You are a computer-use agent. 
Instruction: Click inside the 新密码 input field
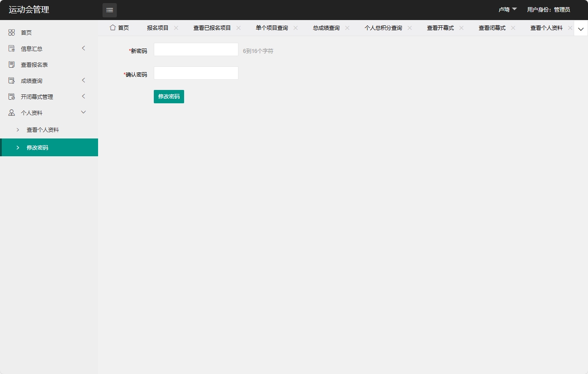pyautogui.click(x=196, y=49)
